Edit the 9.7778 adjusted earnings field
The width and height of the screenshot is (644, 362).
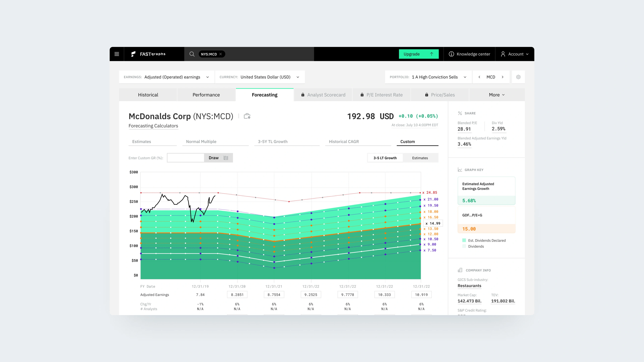pos(348,295)
